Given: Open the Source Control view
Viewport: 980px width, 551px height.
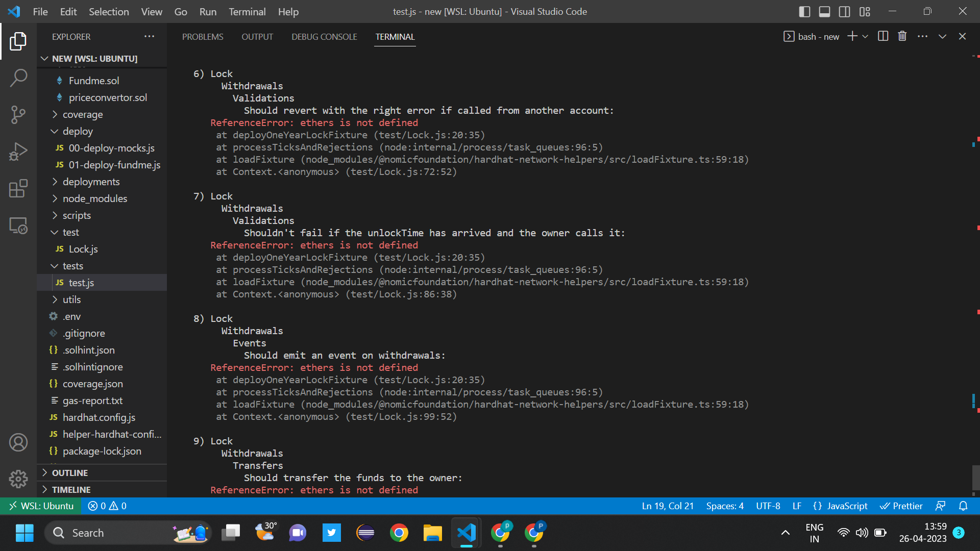Looking at the screenshot, I should point(18,115).
